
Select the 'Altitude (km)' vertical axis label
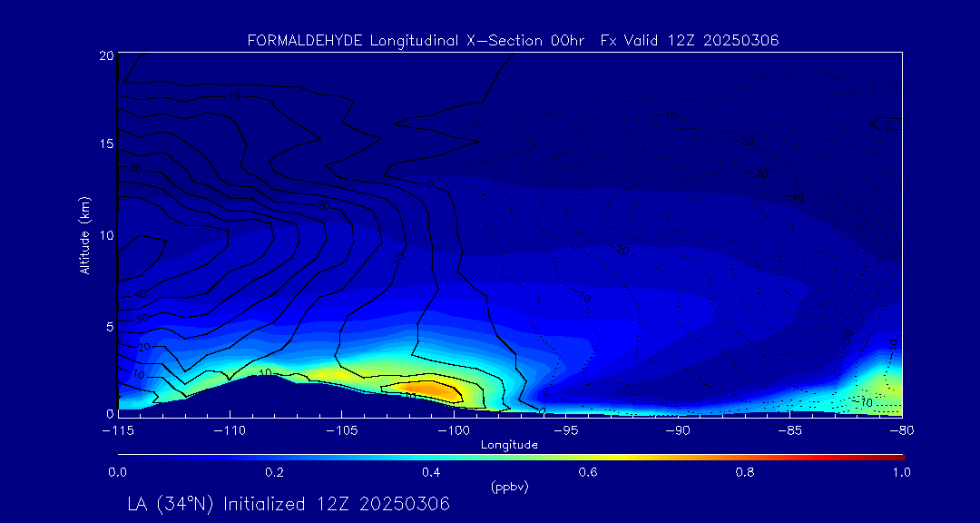(83, 234)
